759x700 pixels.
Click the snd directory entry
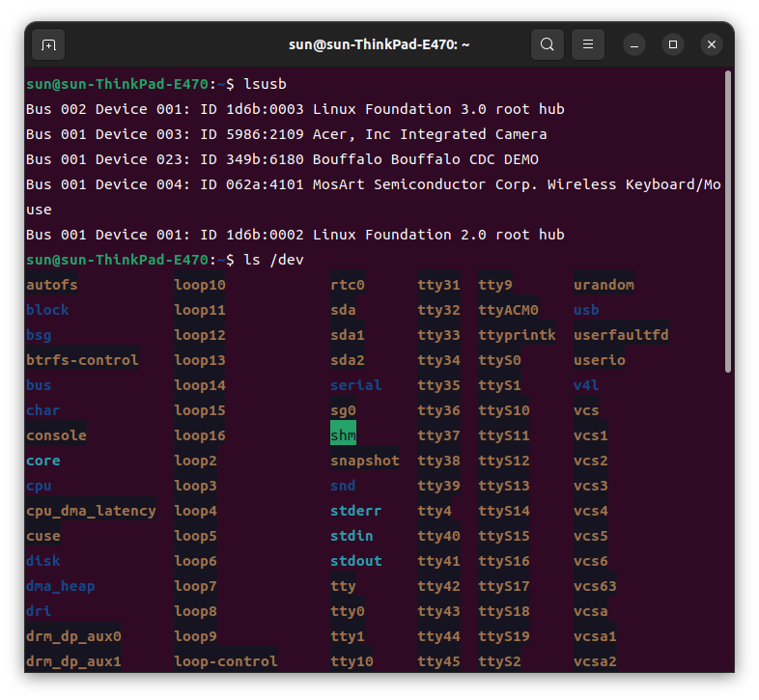tap(343, 486)
